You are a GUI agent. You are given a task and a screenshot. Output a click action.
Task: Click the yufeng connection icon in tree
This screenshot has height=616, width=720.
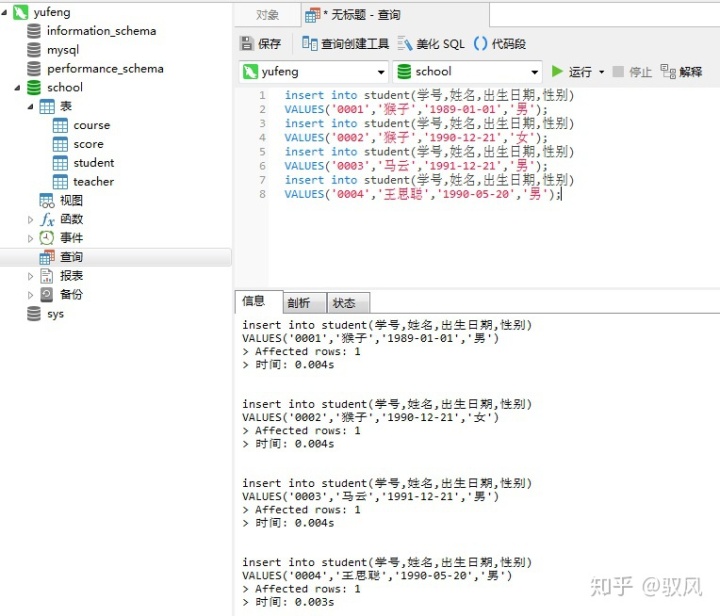pos(21,12)
